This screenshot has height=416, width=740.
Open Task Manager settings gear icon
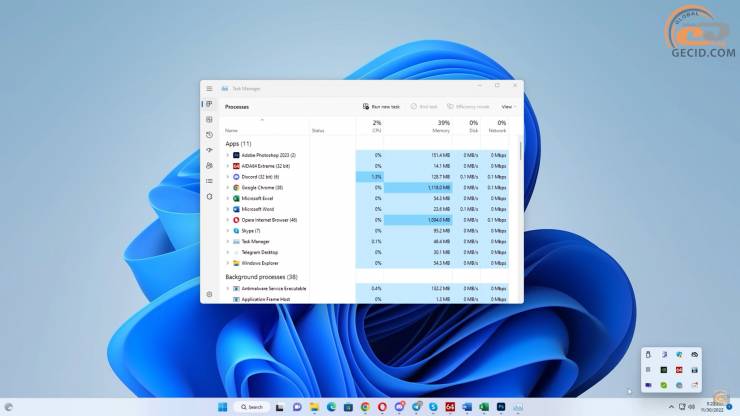[x=209, y=294]
